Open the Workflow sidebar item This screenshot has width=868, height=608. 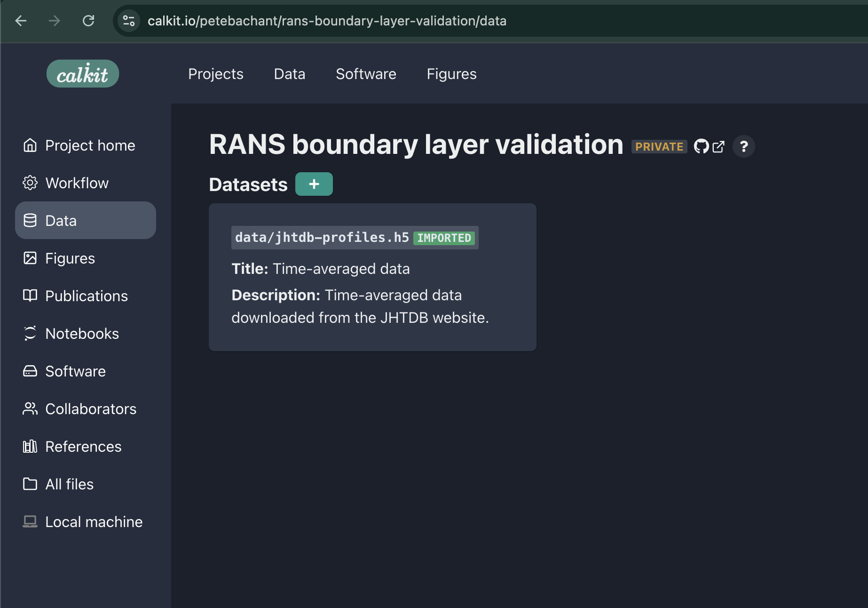tap(86, 183)
